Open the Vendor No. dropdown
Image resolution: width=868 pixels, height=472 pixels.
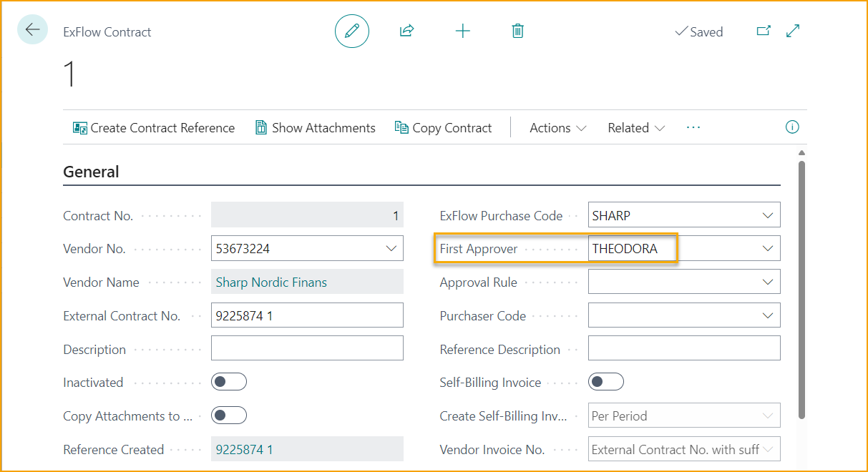click(391, 248)
